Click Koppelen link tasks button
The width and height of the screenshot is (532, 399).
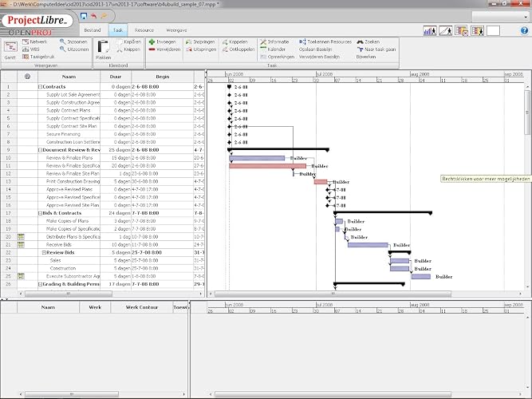pos(234,41)
